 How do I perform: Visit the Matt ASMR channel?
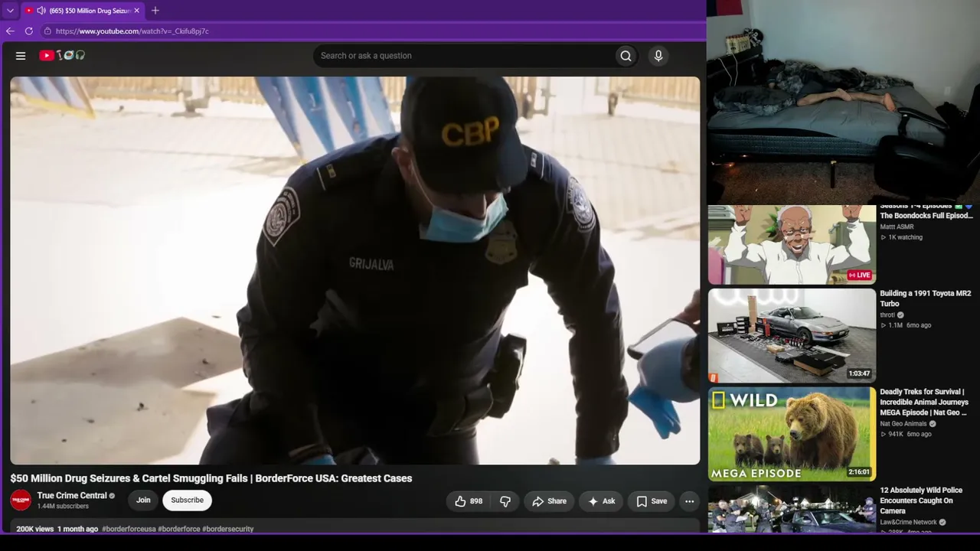pyautogui.click(x=897, y=227)
